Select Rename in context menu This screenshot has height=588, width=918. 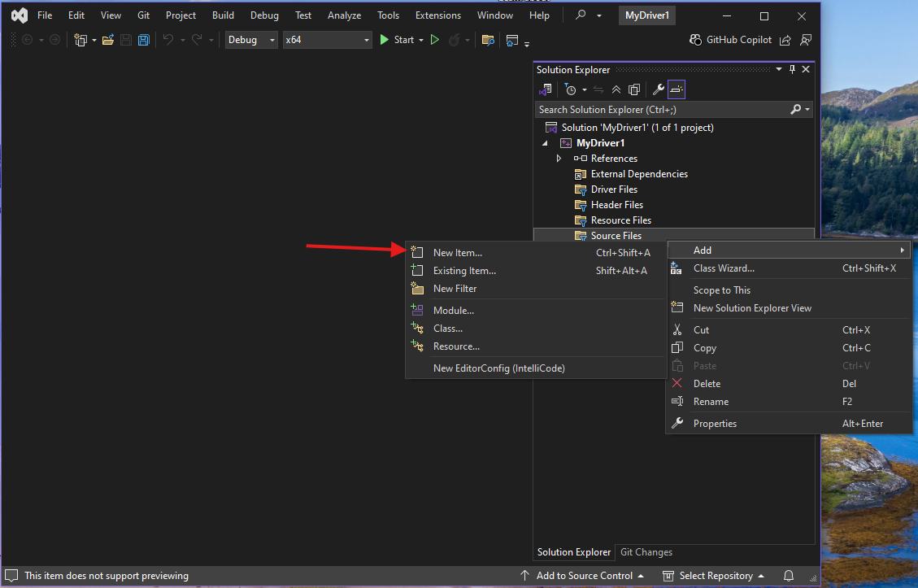coord(790,402)
